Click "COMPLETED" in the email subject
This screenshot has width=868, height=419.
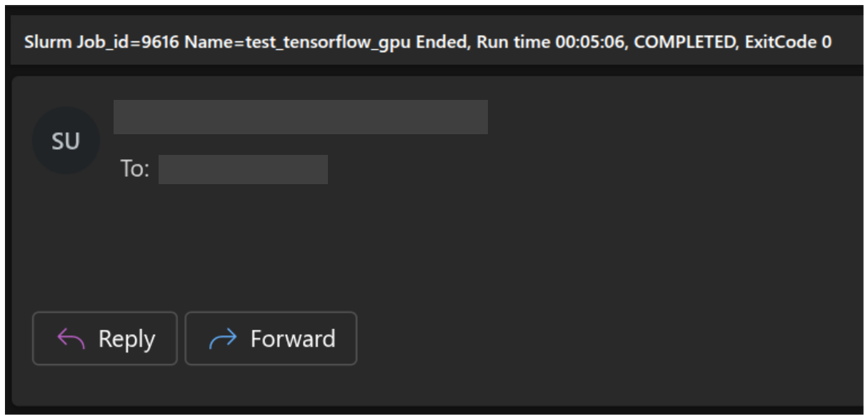coord(685,42)
